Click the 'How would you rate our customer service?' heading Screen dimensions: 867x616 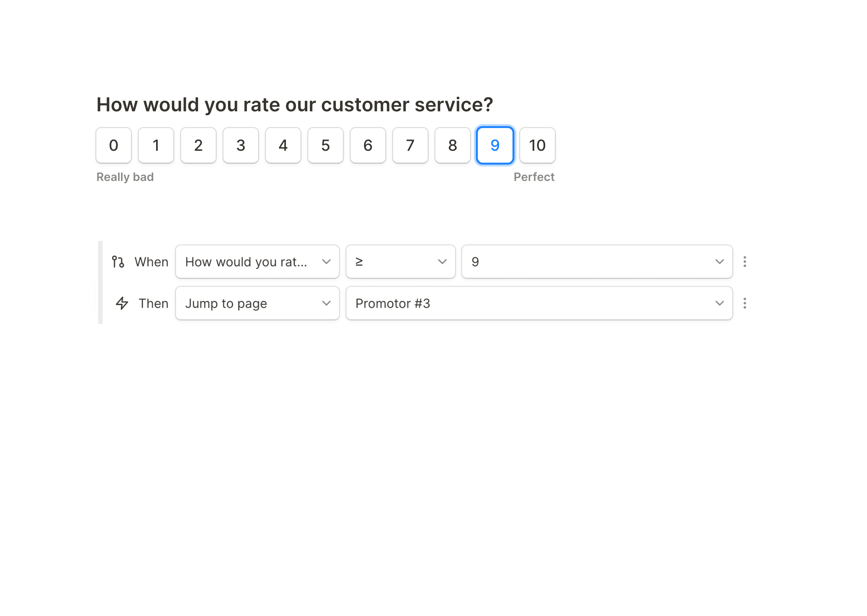294,105
